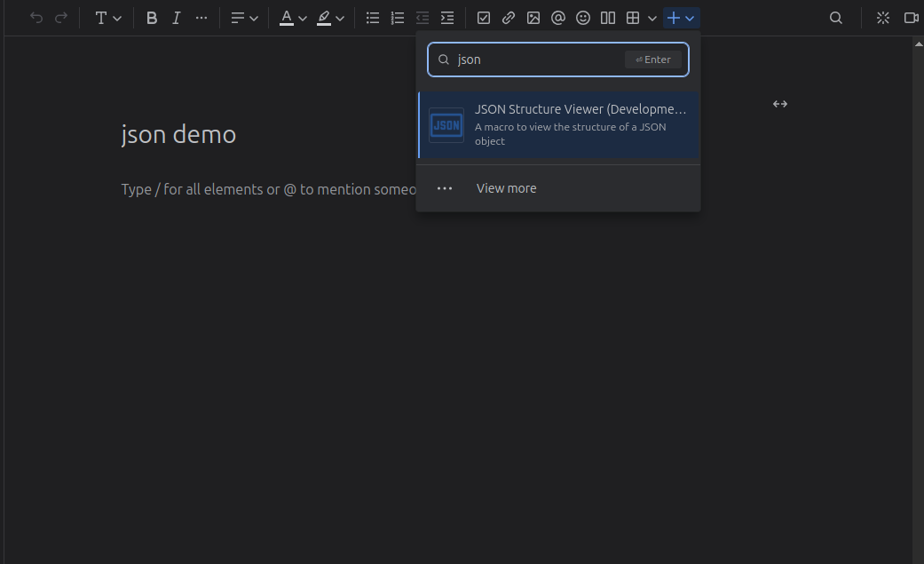The width and height of the screenshot is (924, 564).
Task: Click the @ mention icon
Action: [558, 18]
